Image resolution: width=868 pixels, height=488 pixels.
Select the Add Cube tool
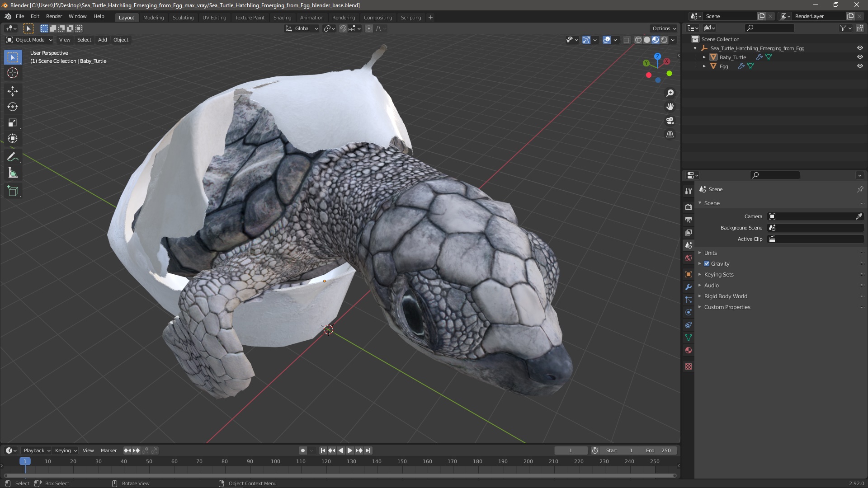click(13, 191)
